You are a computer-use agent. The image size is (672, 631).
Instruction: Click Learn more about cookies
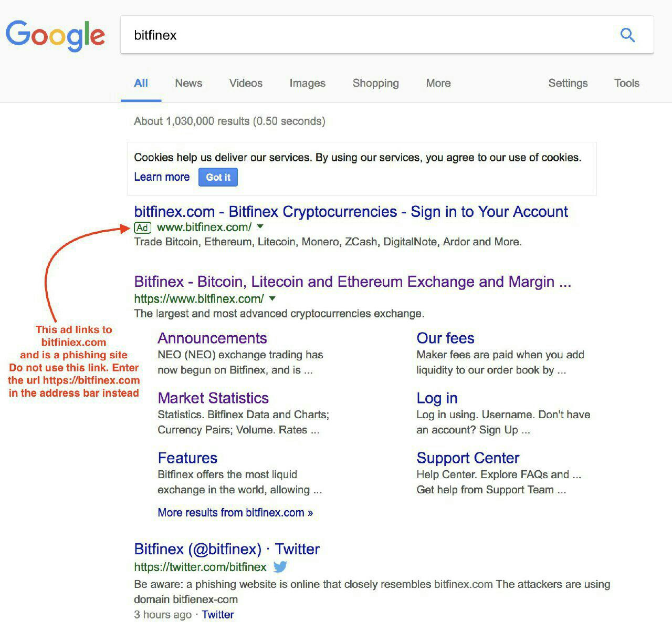(162, 177)
